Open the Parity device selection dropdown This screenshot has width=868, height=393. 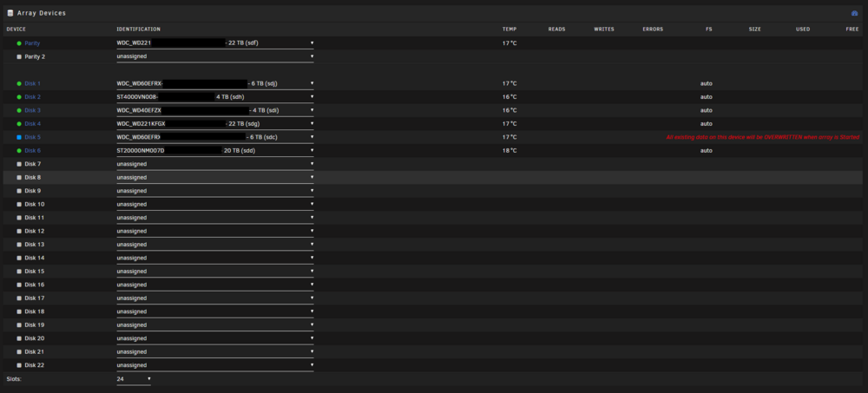pyautogui.click(x=214, y=43)
